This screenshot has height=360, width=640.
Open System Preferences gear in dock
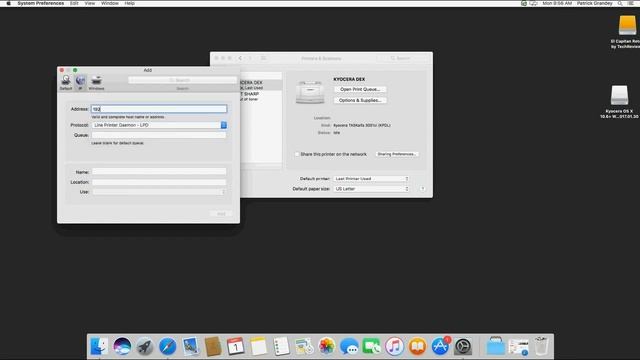pyautogui.click(x=463, y=347)
